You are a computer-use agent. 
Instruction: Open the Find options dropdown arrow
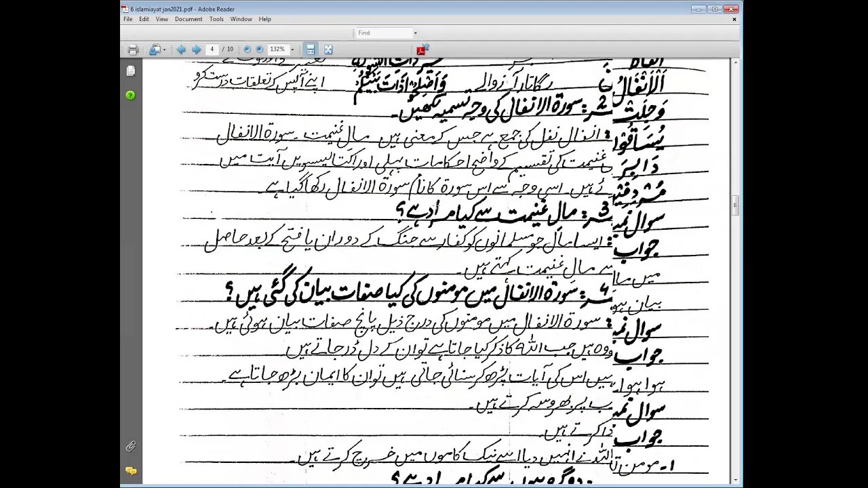[x=415, y=33]
